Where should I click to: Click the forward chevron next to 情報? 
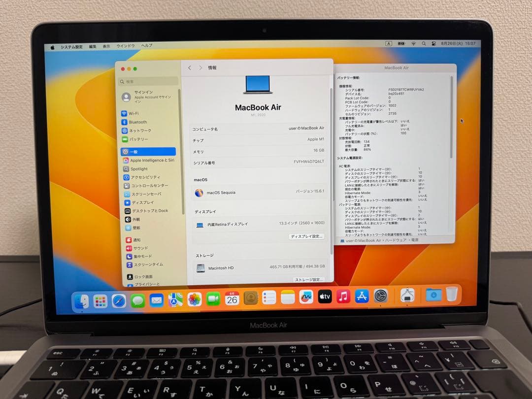(x=200, y=68)
